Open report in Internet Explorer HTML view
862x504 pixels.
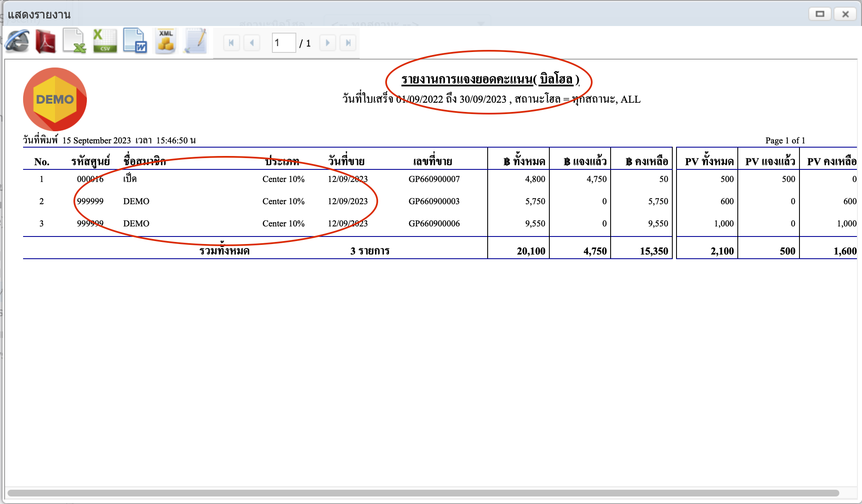tap(17, 42)
